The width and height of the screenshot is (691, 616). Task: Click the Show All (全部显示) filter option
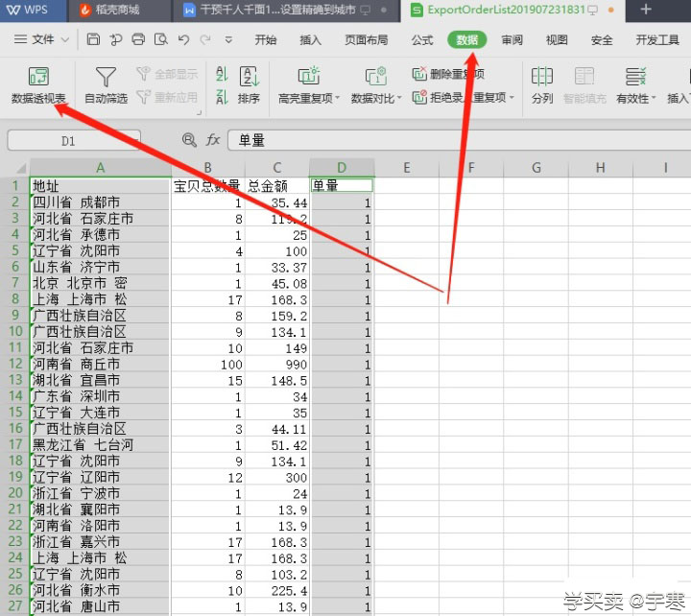tap(167, 74)
